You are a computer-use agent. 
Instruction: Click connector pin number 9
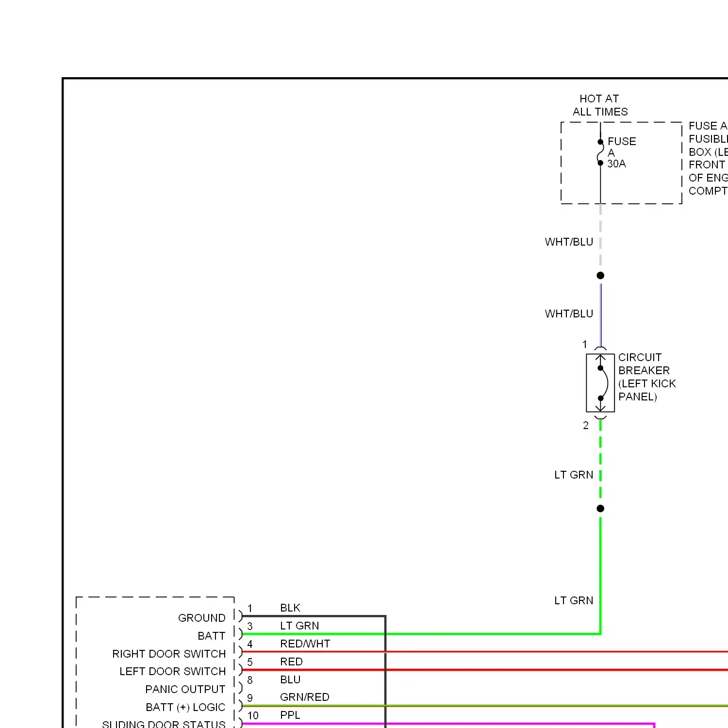click(250, 698)
